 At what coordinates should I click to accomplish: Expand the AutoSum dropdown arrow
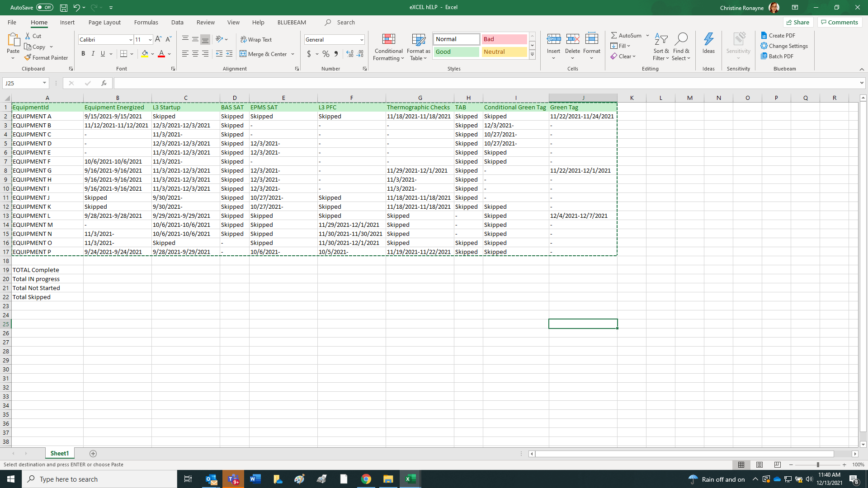tap(647, 35)
